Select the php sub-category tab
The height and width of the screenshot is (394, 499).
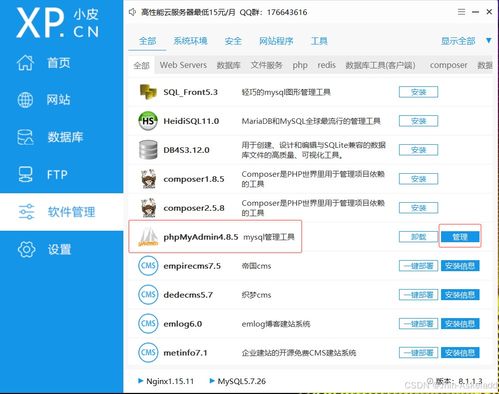point(300,65)
